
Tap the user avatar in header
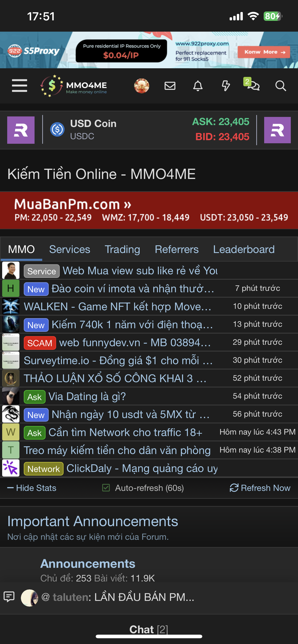(142, 86)
